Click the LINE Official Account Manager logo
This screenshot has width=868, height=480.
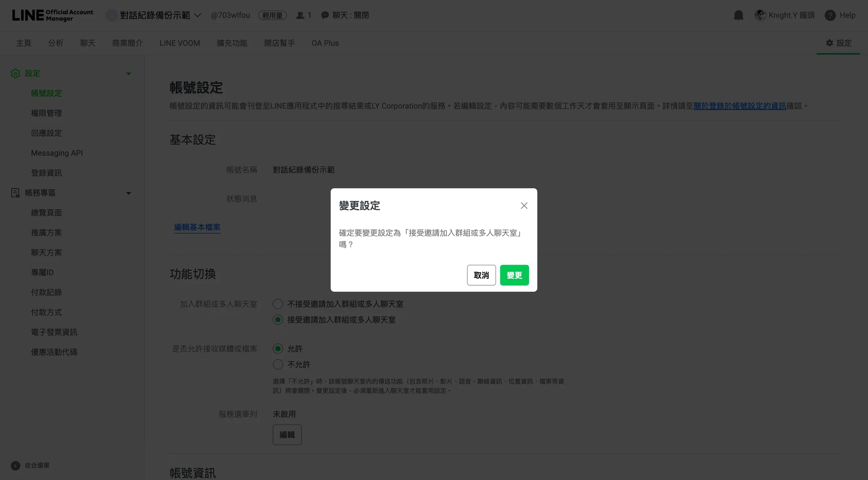(52, 15)
